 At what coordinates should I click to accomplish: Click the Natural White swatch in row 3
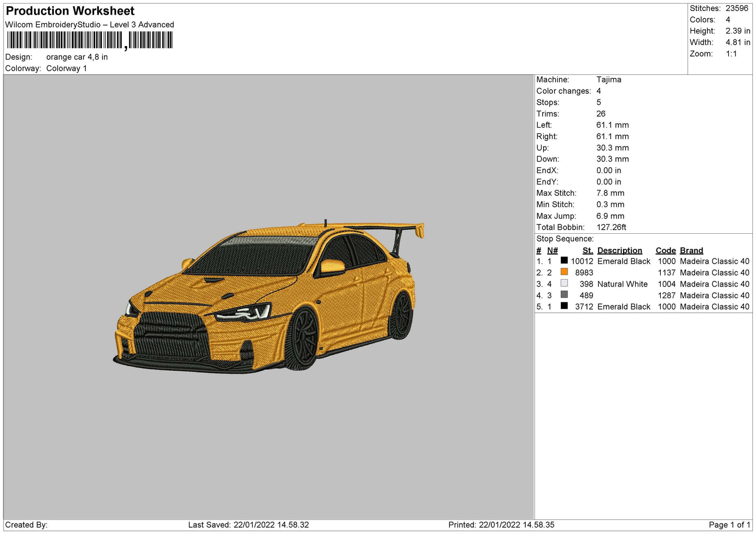(564, 283)
